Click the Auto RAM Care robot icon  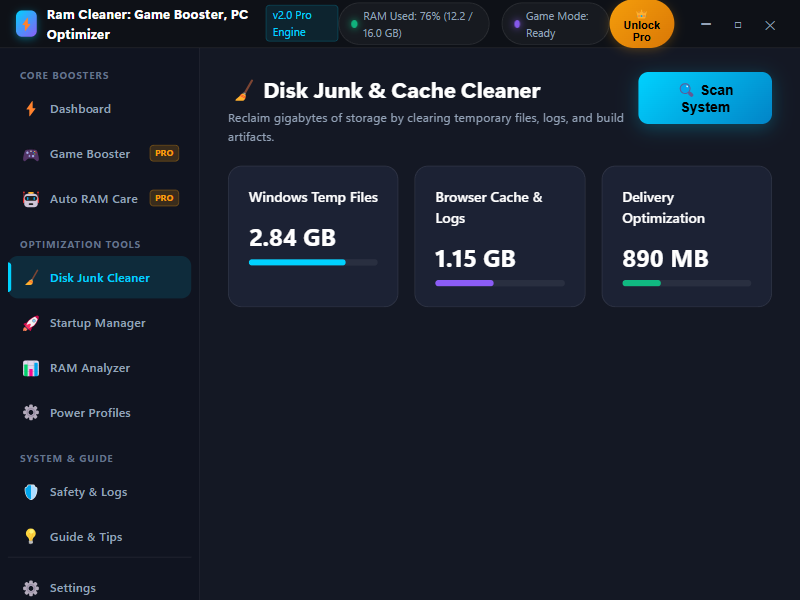(x=31, y=199)
